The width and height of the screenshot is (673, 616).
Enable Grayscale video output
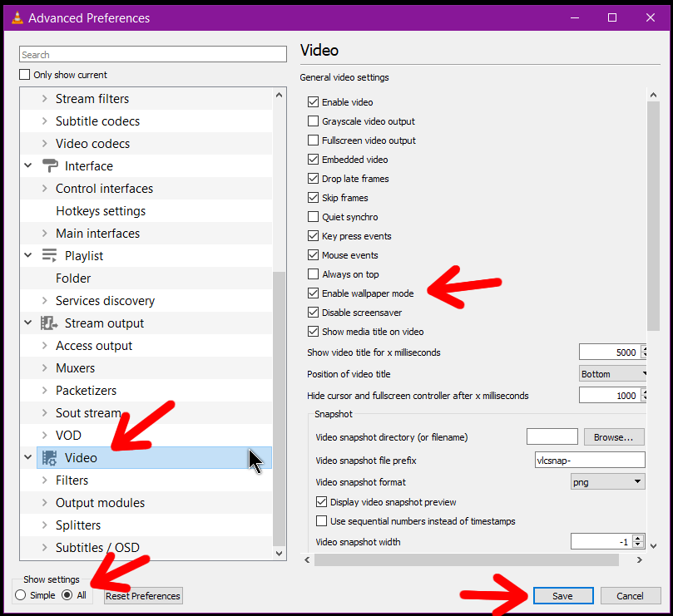point(313,121)
